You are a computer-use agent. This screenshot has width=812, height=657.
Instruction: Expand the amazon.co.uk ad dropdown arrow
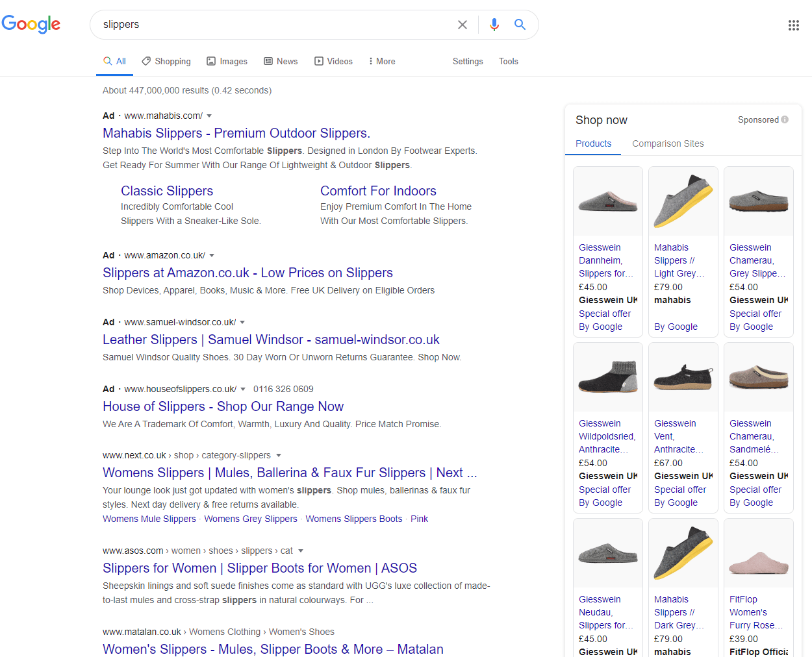212,255
